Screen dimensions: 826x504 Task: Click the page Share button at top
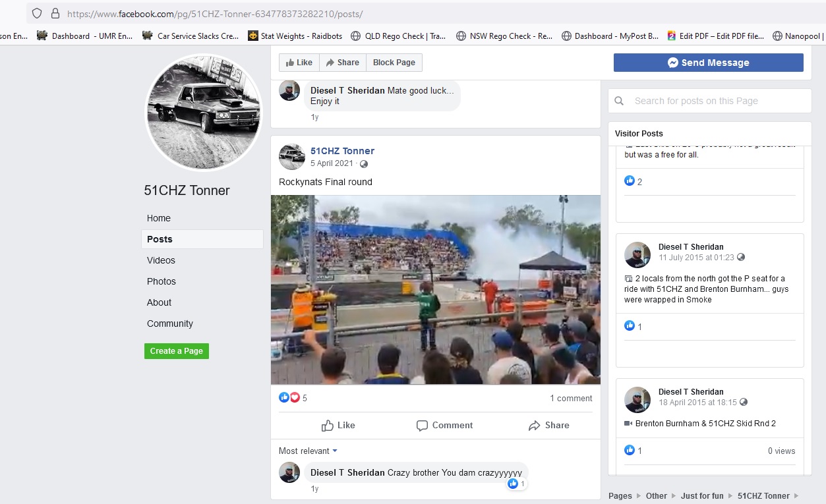click(343, 63)
